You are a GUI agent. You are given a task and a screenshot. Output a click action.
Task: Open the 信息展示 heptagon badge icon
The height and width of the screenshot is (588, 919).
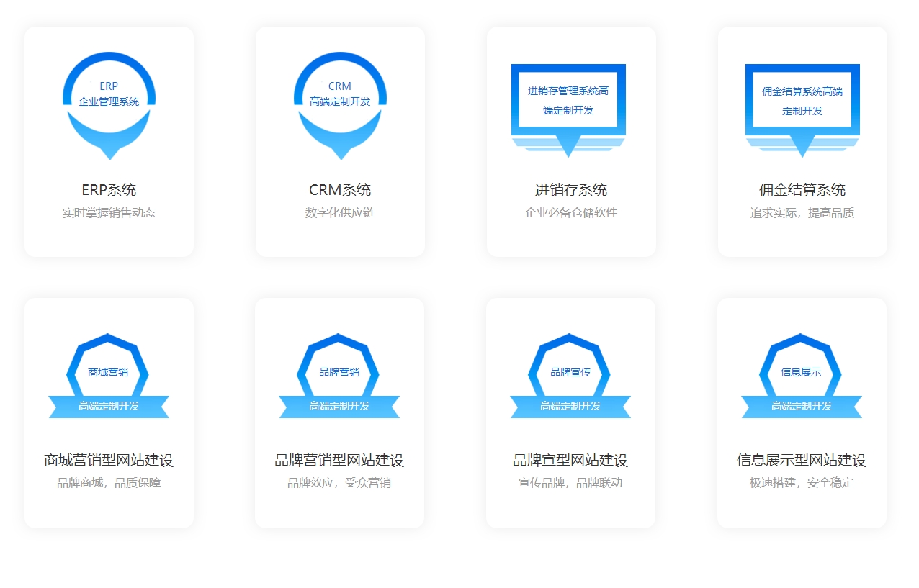[x=802, y=376]
